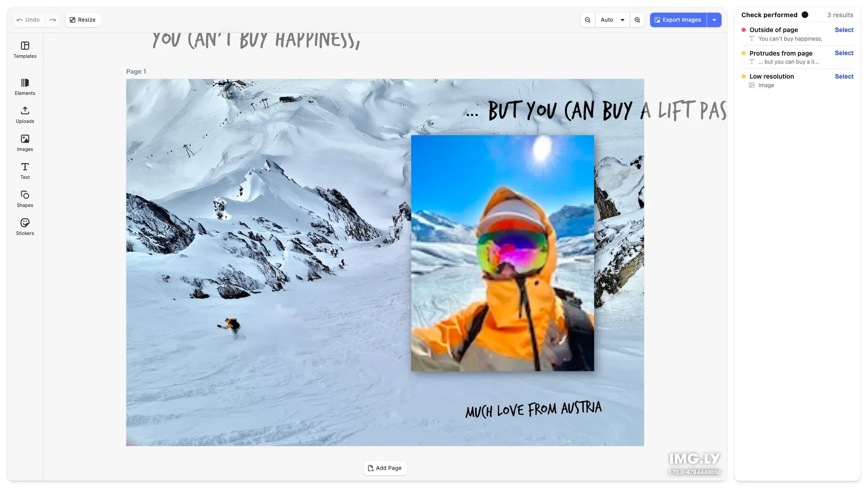Viewport: 868px width, 488px height.
Task: Select the skier selfie image on canvas
Action: pyautogui.click(x=502, y=253)
